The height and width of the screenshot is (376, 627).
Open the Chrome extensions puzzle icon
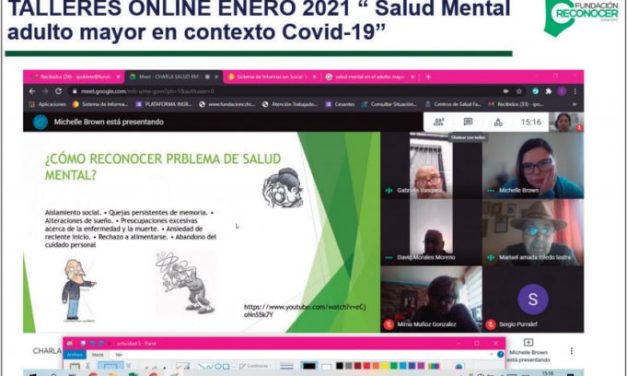click(x=549, y=91)
